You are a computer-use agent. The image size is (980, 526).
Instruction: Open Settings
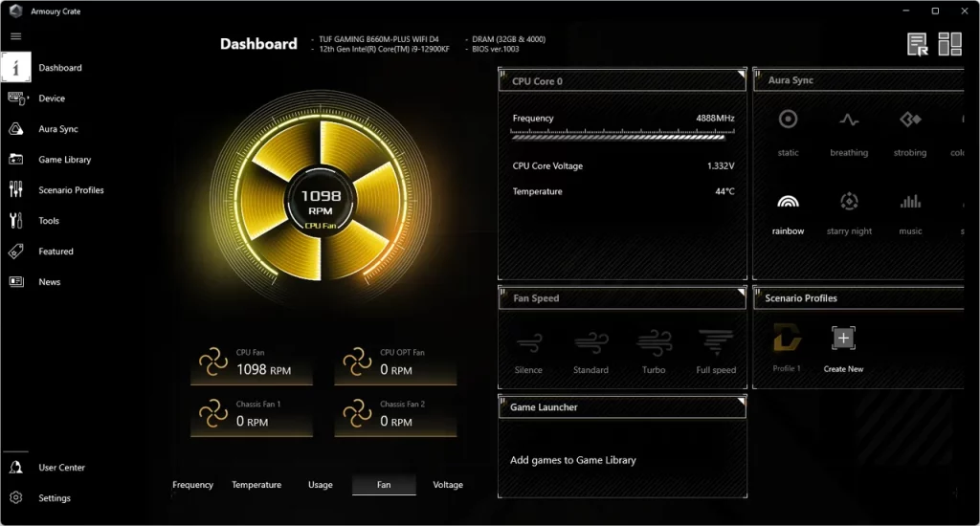point(55,498)
